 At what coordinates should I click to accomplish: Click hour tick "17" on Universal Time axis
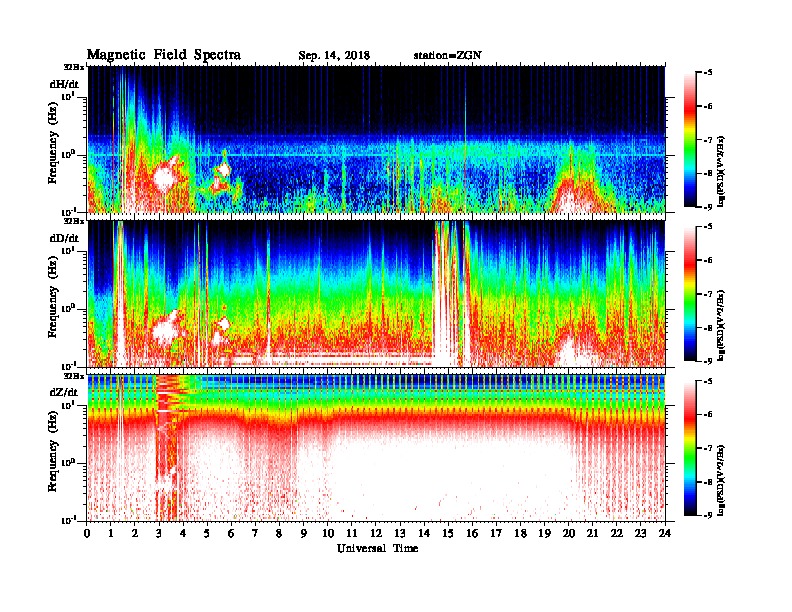pyautogui.click(x=496, y=533)
